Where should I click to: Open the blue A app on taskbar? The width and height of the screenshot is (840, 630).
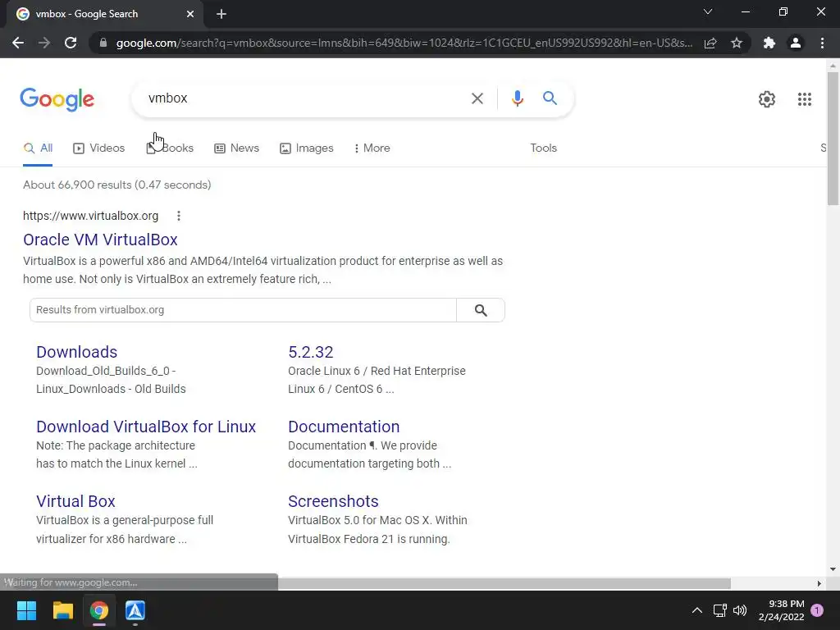pyautogui.click(x=135, y=610)
